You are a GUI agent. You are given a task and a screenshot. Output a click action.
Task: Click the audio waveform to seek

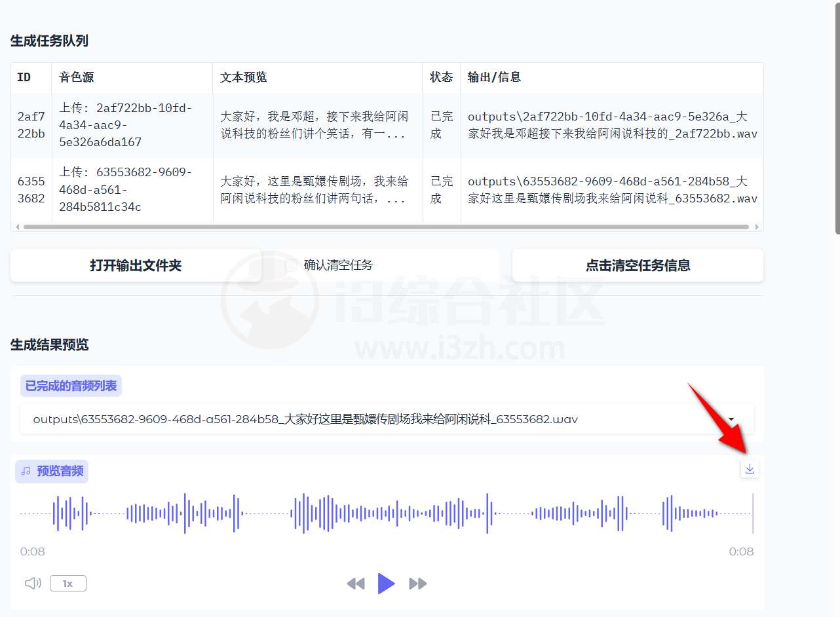[387, 514]
